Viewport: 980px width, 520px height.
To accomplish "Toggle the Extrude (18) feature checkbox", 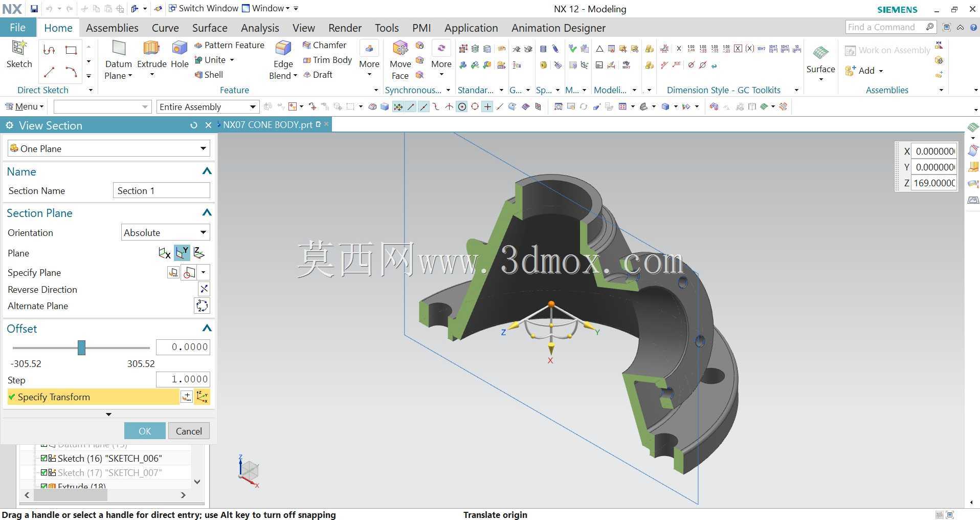I will click(x=44, y=486).
